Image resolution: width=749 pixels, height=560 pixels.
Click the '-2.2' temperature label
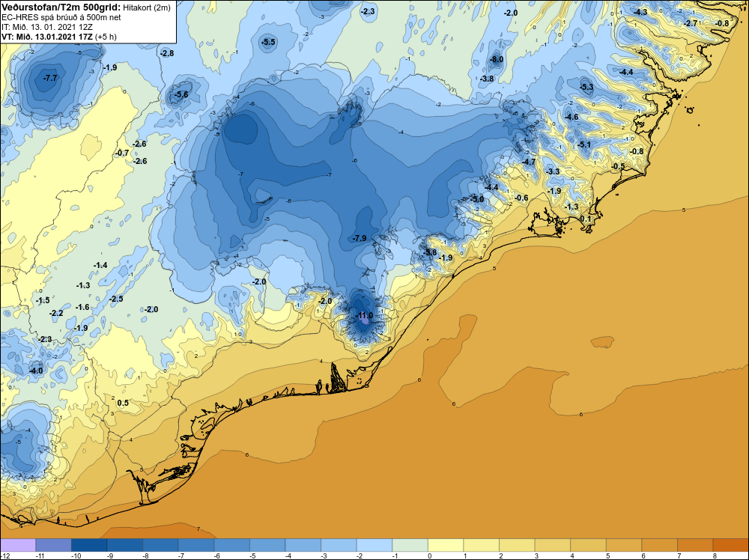56,313
